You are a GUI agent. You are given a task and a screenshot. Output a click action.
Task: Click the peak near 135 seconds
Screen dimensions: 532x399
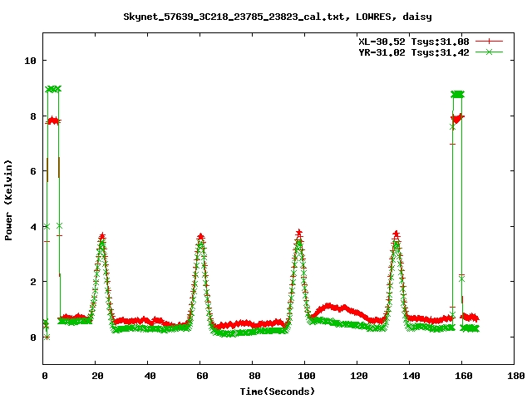(x=396, y=234)
